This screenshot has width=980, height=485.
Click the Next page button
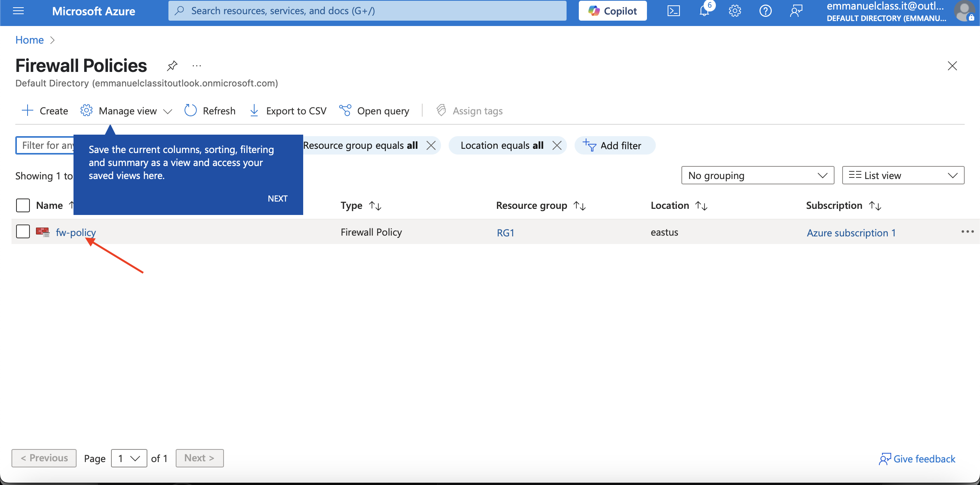point(199,458)
